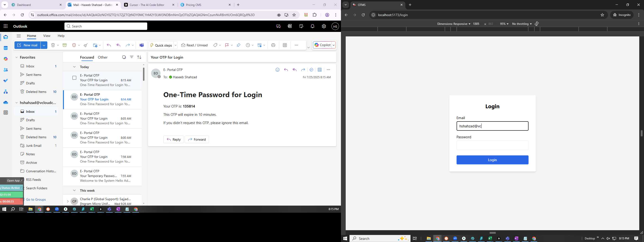Screen dimensions: 644x242
Task: Open the Quick steps dropdown arrow
Action: click(175, 45)
